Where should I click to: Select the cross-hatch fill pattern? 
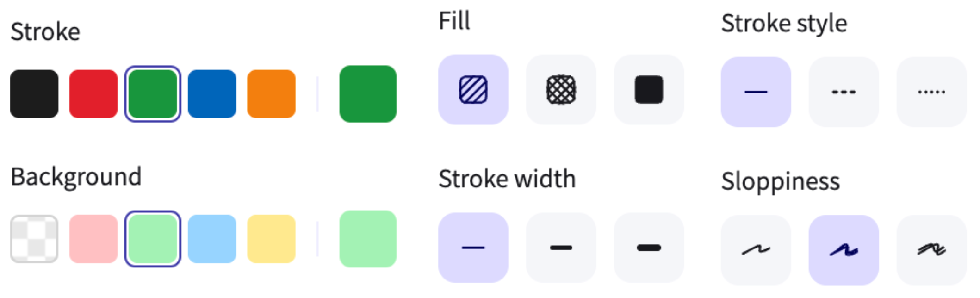(x=561, y=90)
